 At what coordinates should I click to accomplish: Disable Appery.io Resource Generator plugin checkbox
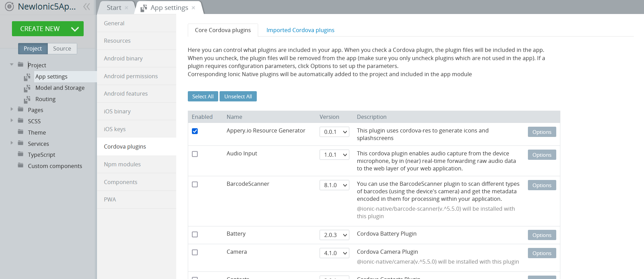point(195,131)
